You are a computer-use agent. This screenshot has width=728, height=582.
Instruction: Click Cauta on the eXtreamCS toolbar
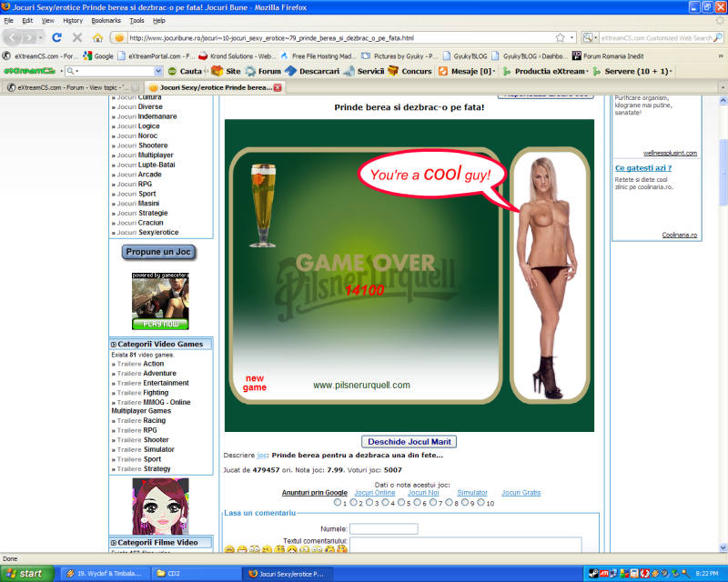[186, 71]
